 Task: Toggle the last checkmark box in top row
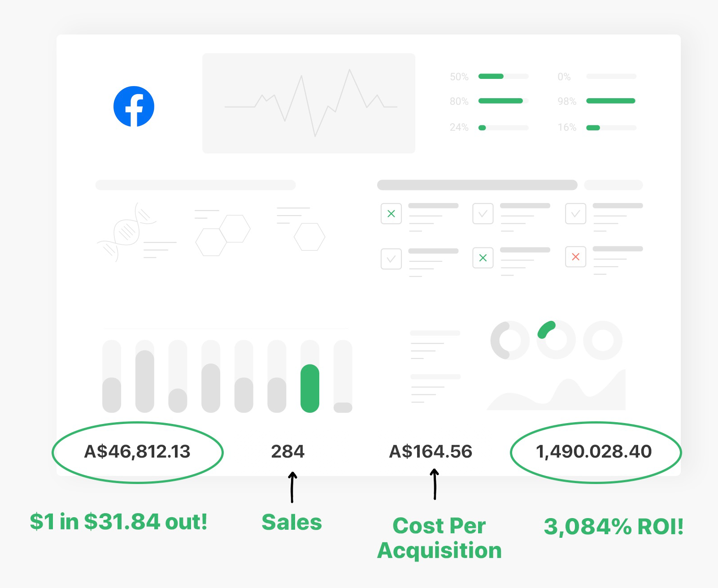pyautogui.click(x=575, y=214)
